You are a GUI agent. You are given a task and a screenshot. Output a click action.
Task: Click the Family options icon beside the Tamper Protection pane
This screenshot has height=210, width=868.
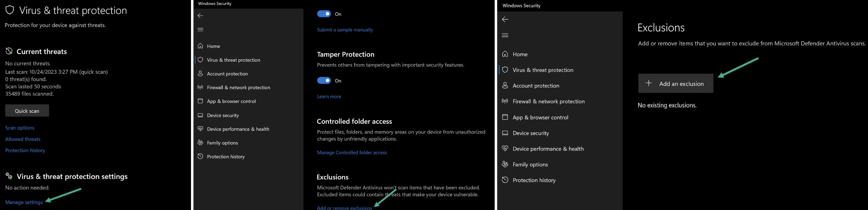(x=200, y=142)
